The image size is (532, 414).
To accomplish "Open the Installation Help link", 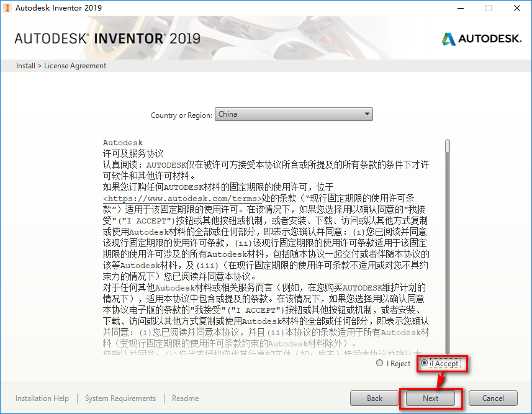I will click(x=42, y=398).
